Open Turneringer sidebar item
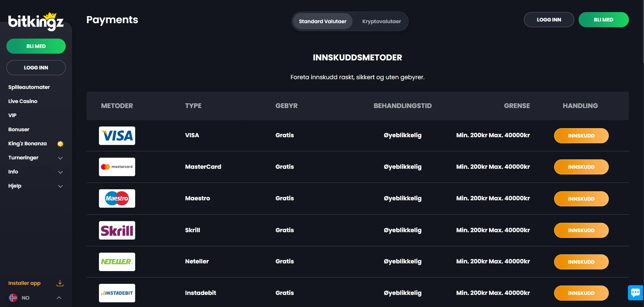Image resolution: width=644 pixels, height=307 pixels. pos(23,157)
